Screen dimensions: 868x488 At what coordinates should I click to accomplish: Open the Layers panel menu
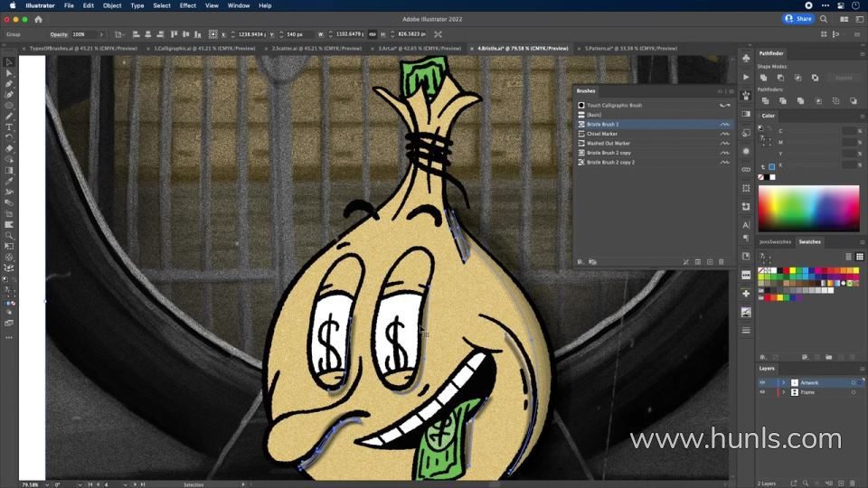point(862,369)
